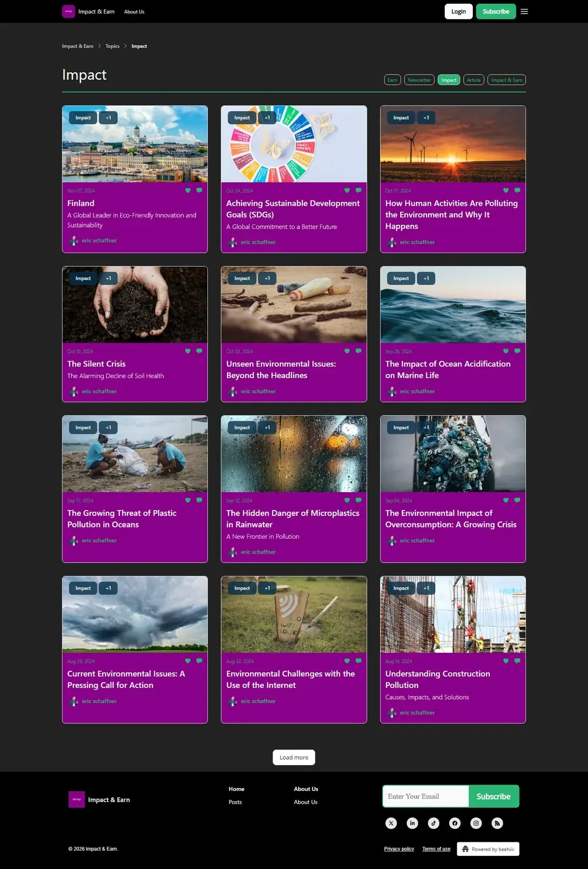Select the highlighted Impact topic tag

(x=449, y=80)
